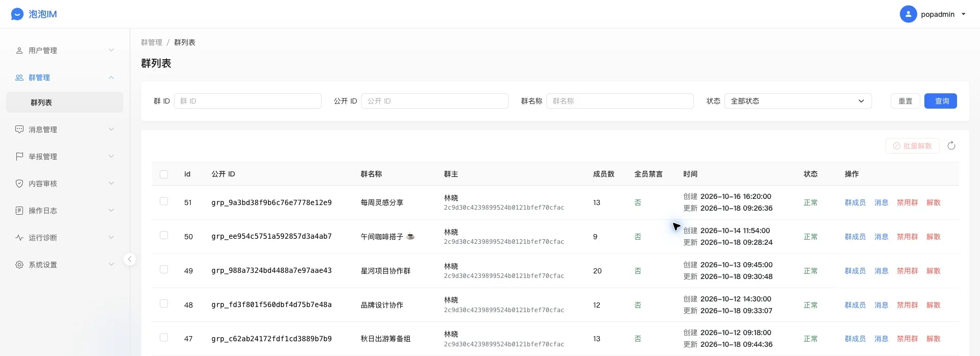The image size is (980, 356).
Task: Open the 消息管理 menu label
Action: (x=43, y=130)
